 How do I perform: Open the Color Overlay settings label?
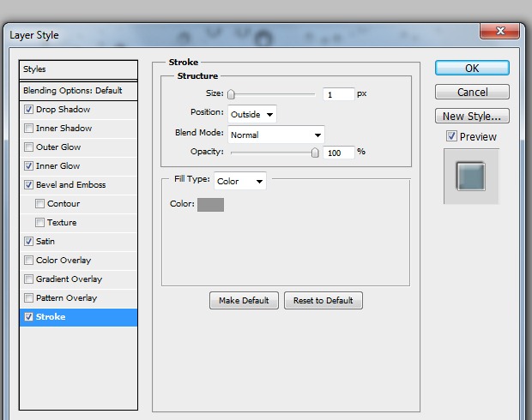coord(63,261)
